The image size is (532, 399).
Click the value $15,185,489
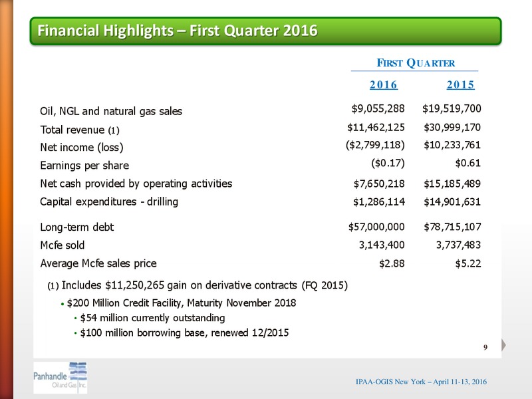click(x=452, y=184)
